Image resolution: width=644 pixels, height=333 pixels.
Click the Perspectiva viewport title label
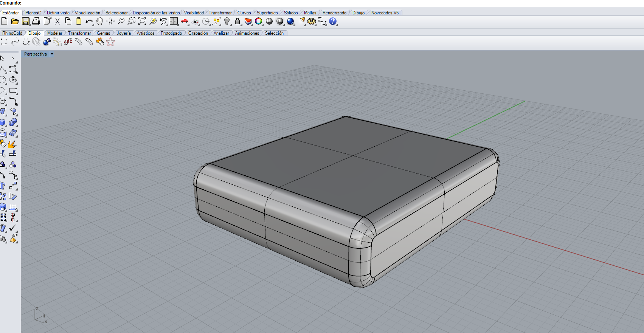[x=36, y=54]
